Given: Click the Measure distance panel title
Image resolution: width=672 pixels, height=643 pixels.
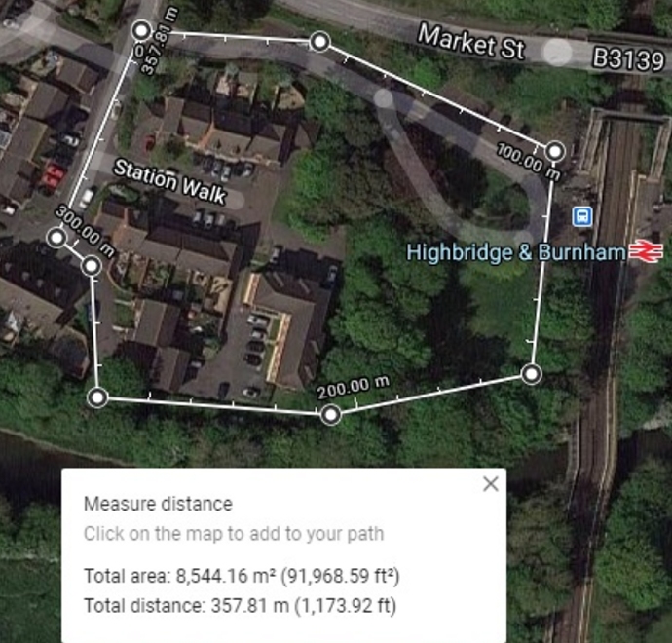Looking at the screenshot, I should (x=158, y=504).
